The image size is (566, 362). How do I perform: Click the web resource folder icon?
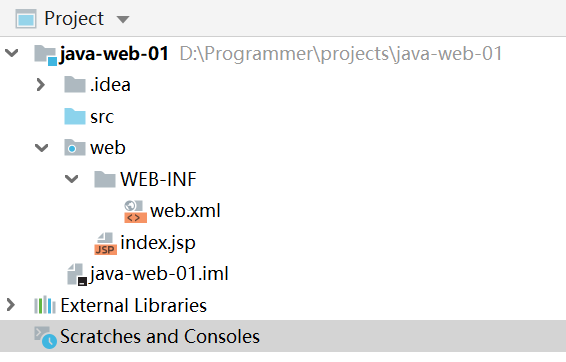click(75, 147)
